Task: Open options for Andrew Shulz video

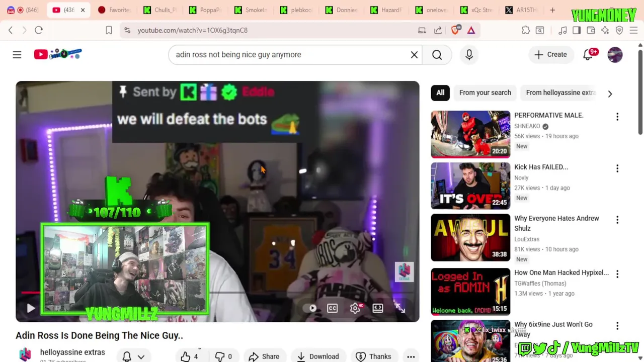Action: [x=617, y=220]
